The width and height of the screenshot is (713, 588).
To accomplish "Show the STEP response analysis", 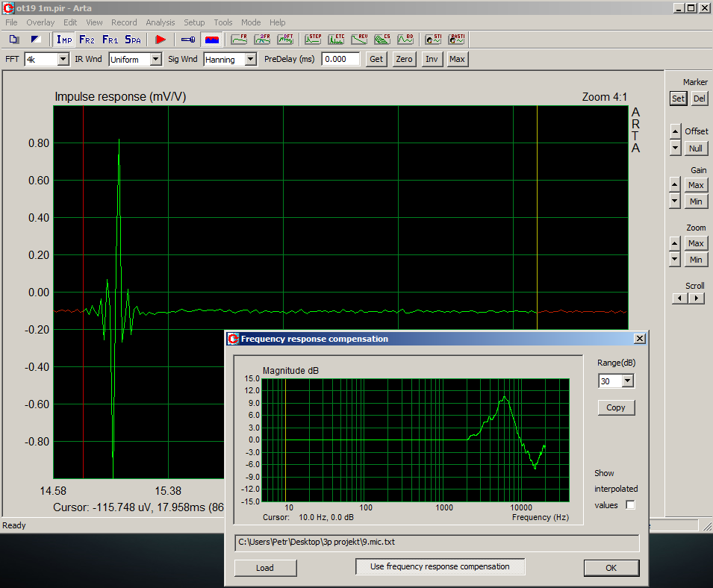I will click(x=313, y=40).
